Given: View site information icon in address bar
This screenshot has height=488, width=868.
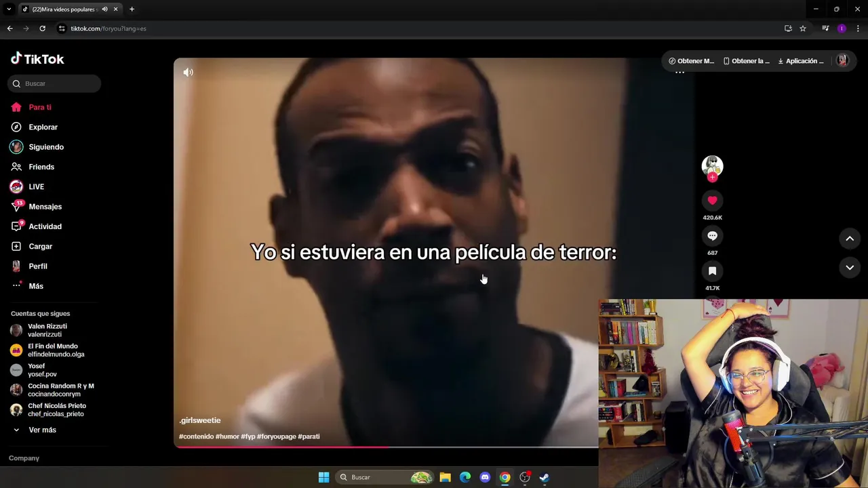Looking at the screenshot, I should coord(62,28).
